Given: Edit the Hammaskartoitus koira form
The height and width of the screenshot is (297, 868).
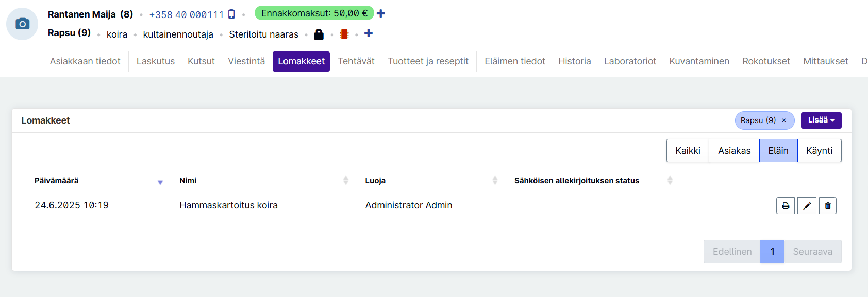Looking at the screenshot, I should click(x=807, y=205).
